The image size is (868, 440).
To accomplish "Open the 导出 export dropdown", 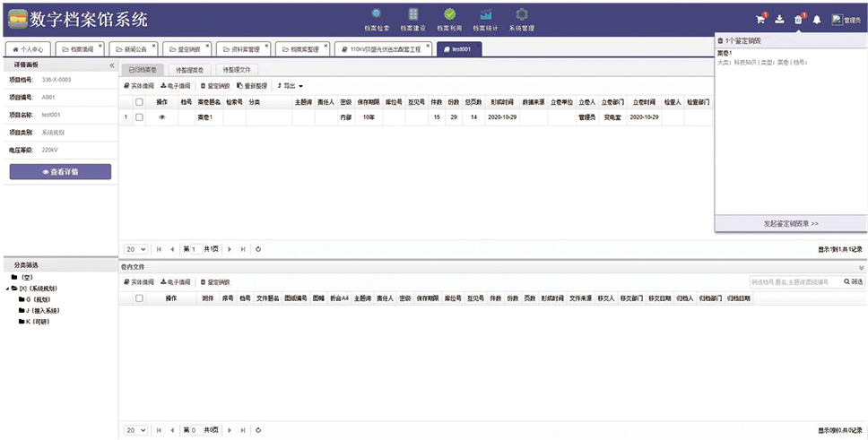I will click(290, 86).
